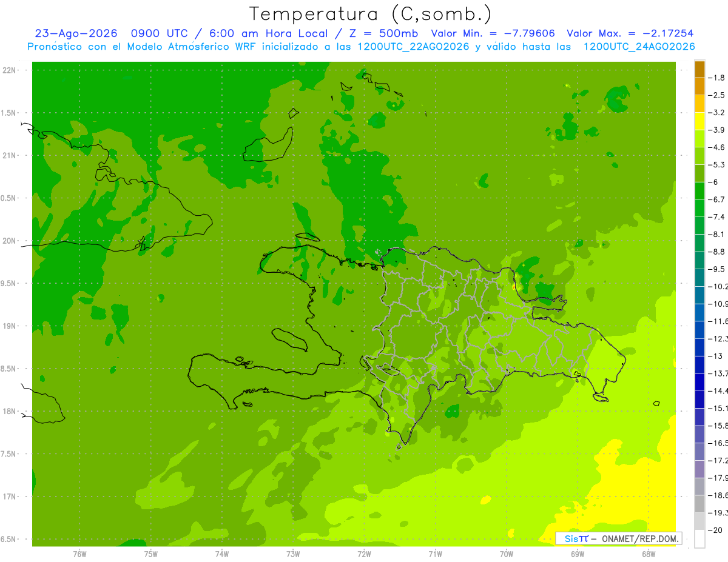
Task: Click the '1200UTC_24AGO2026' valid-until timestamp
Action: point(639,47)
